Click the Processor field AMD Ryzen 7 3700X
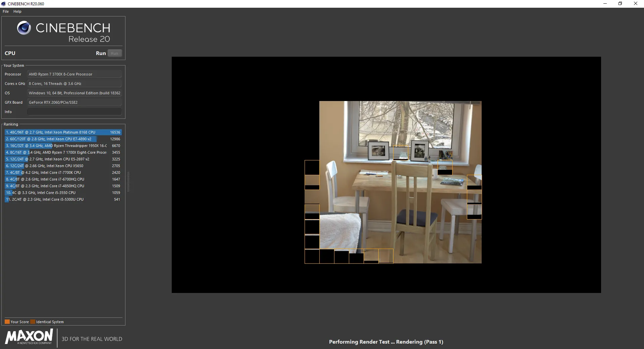 tap(74, 74)
